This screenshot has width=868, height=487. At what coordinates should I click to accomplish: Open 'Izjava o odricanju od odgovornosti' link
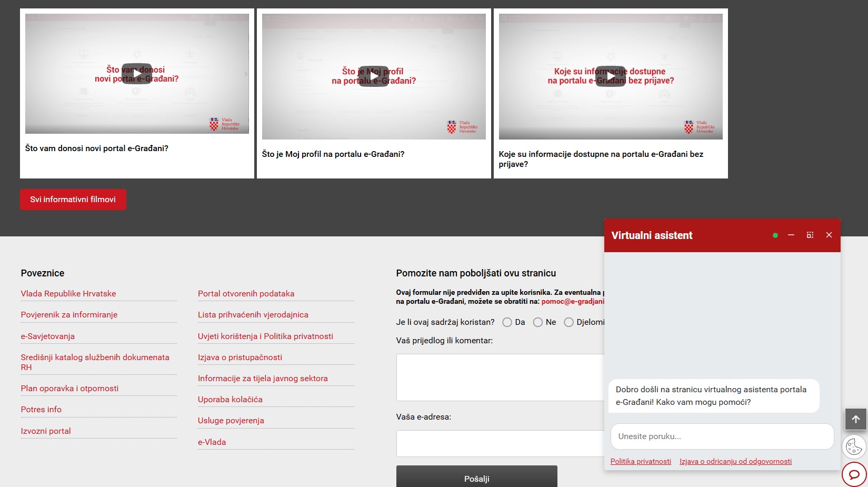735,461
